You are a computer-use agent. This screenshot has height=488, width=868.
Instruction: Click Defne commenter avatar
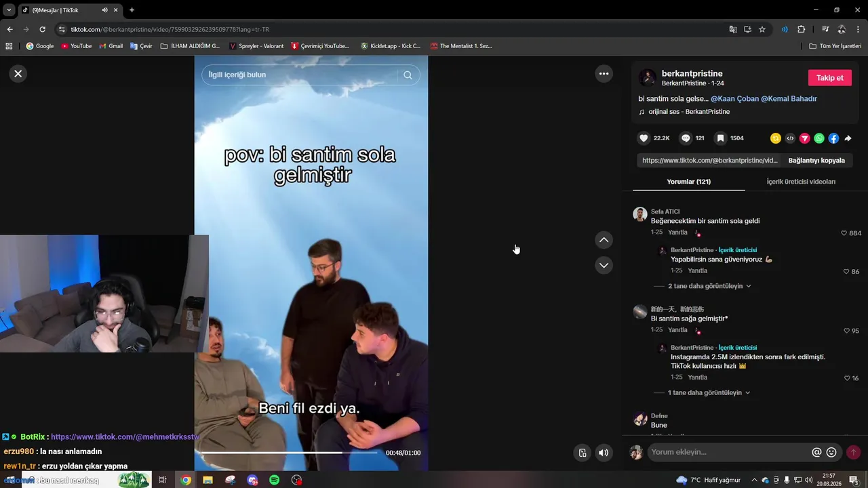coord(640,419)
